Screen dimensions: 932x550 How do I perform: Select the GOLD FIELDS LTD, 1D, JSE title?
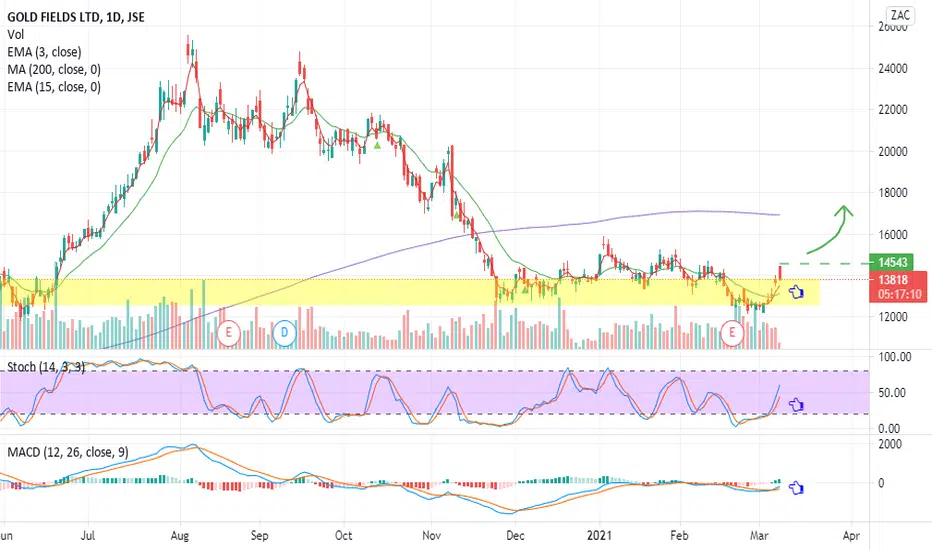click(75, 17)
